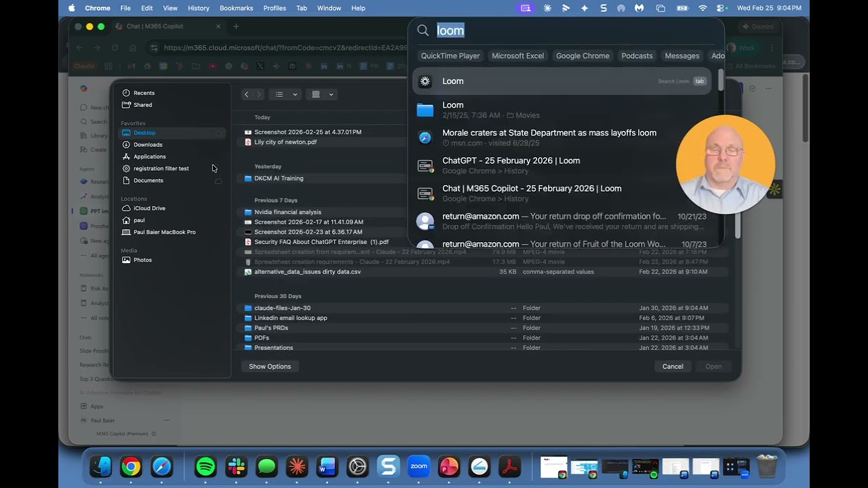Screen dimensions: 868x488
Task: Select the Microsoft Excel suggestion chip
Action: 518,56
